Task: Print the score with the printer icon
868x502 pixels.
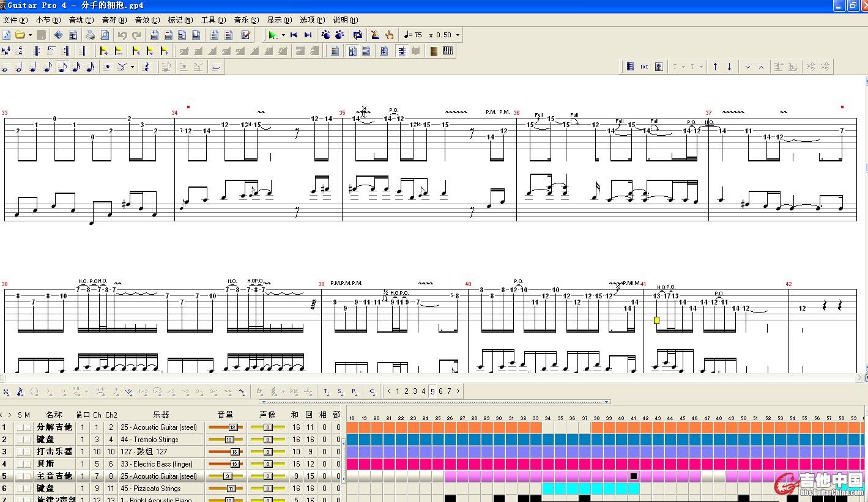Action: [90, 35]
